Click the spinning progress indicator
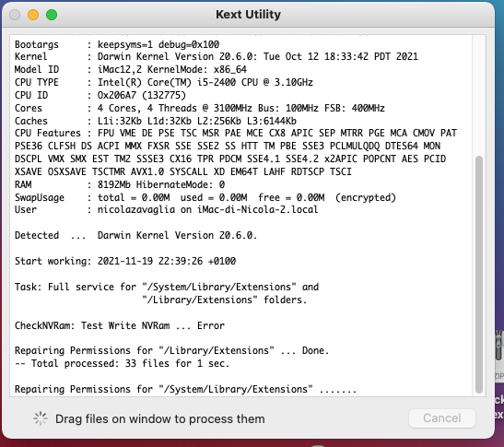This screenshot has height=447, width=504. pos(41,418)
